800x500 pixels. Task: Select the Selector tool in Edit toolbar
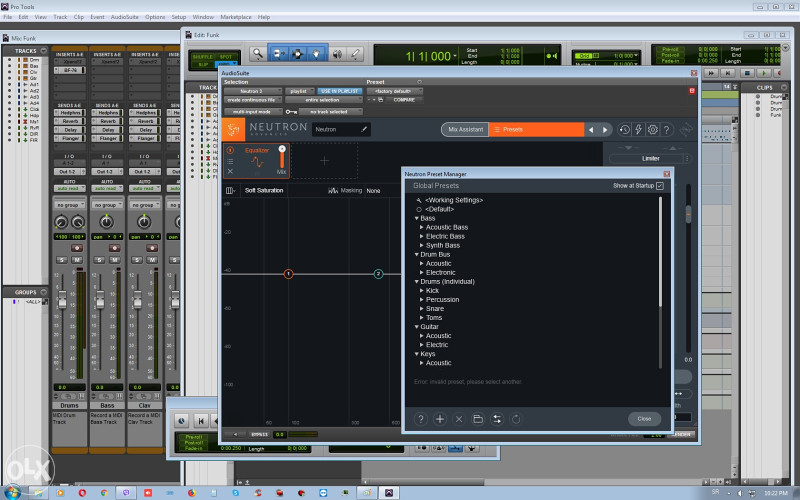pyautogui.click(x=298, y=54)
